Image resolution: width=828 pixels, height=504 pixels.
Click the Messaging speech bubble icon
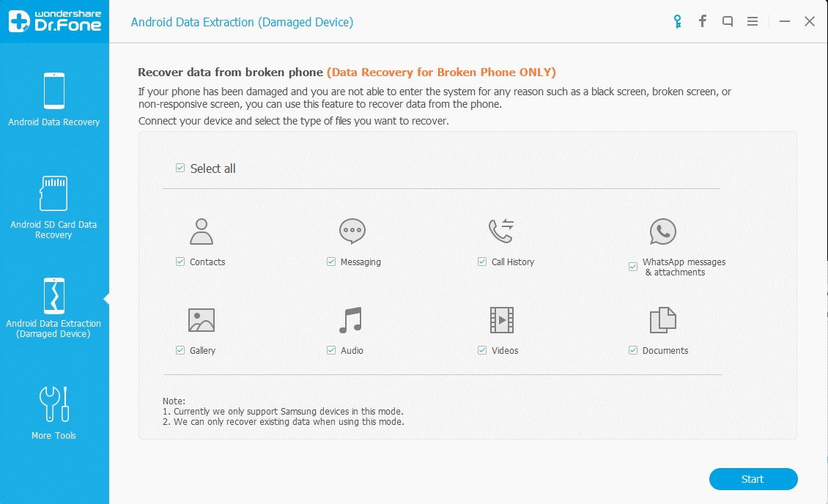coord(352,231)
